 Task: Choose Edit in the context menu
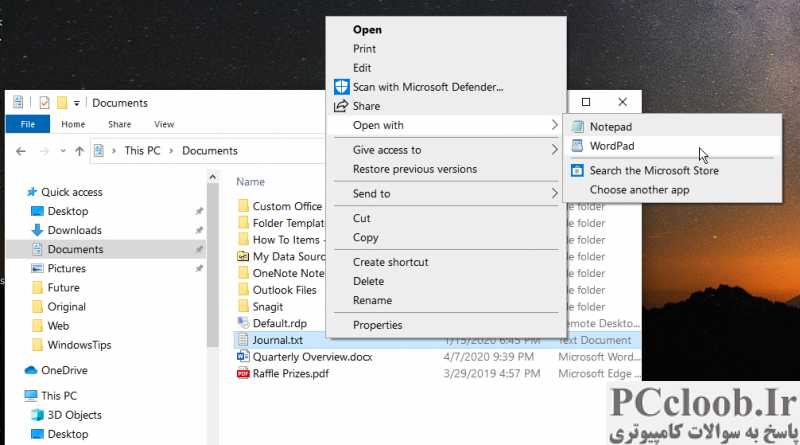[362, 68]
